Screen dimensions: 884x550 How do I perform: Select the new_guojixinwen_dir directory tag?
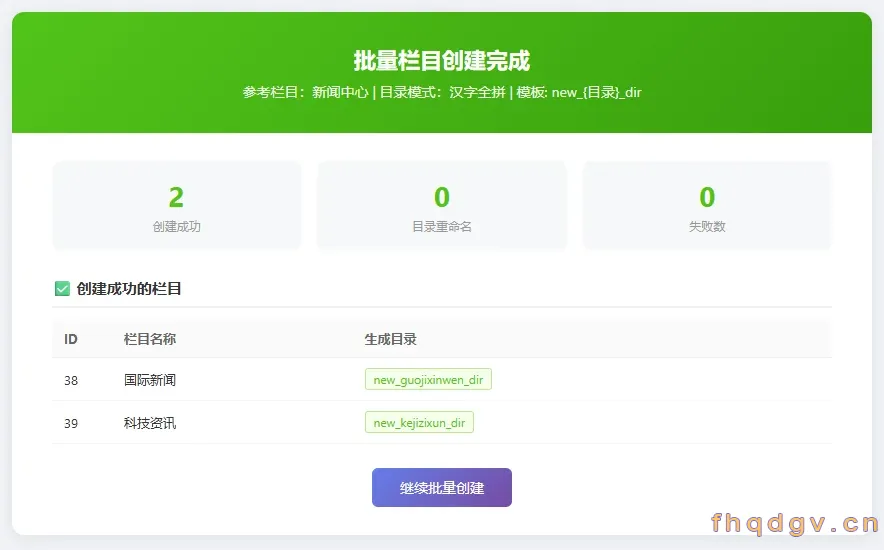428,379
